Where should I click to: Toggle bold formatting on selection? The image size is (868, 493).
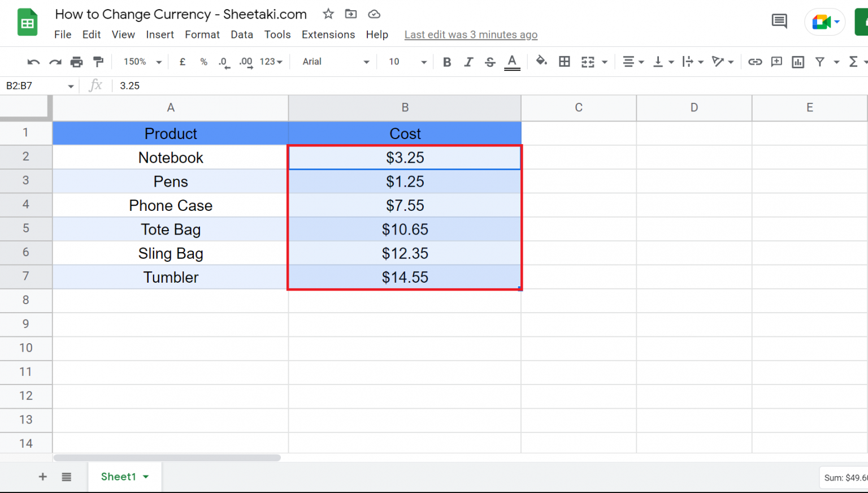click(x=446, y=62)
